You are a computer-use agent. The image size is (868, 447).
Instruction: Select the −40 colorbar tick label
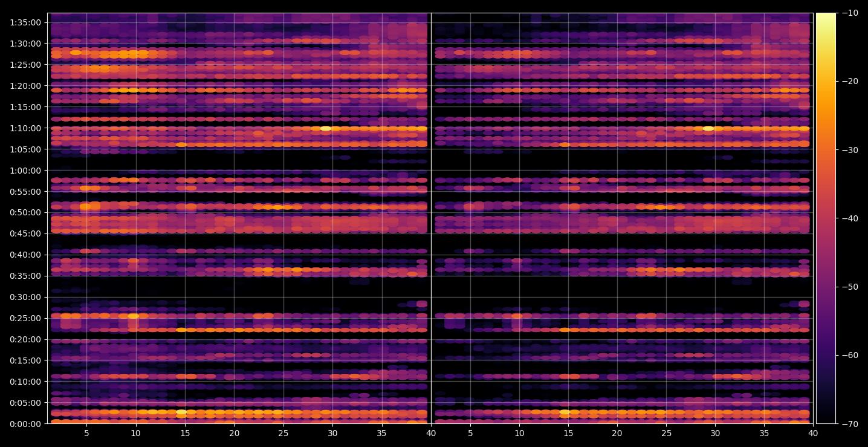850,218
